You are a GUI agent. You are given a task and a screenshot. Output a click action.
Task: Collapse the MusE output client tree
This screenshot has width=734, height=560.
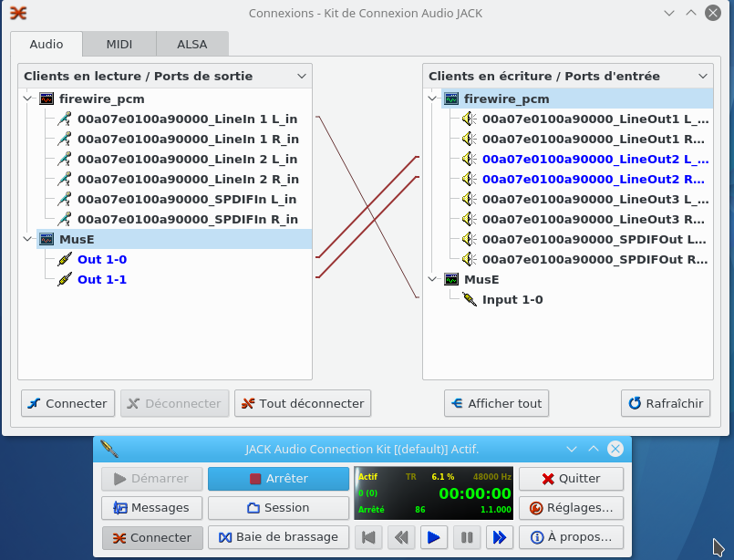tap(27, 239)
